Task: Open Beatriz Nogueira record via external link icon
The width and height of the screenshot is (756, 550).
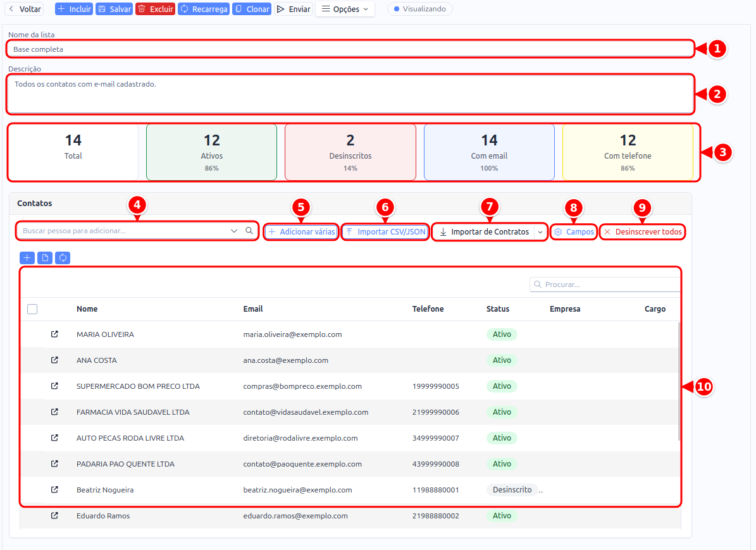Action: [54, 490]
